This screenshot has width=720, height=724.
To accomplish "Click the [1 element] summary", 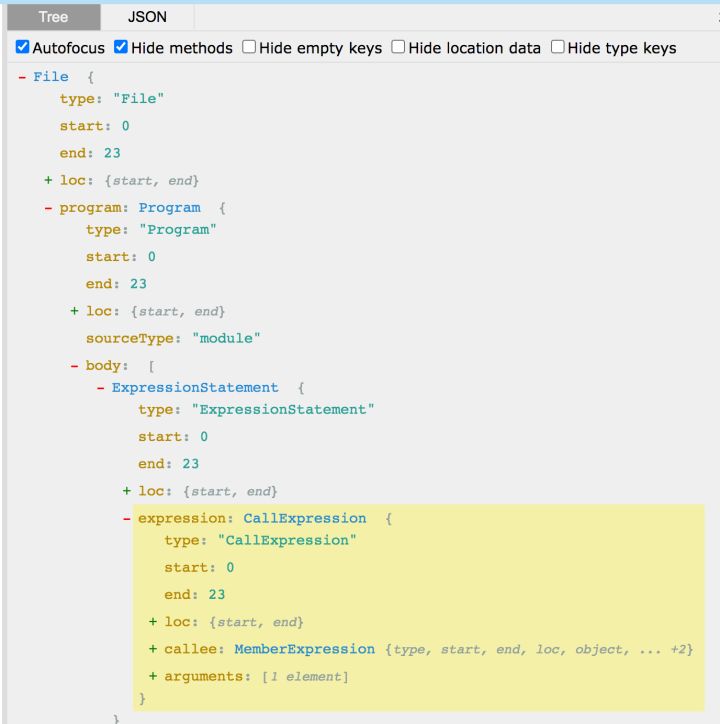I will click(305, 677).
